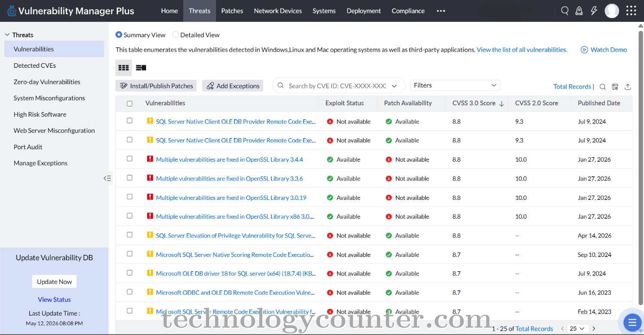Select the Summary View radio button

coord(119,35)
